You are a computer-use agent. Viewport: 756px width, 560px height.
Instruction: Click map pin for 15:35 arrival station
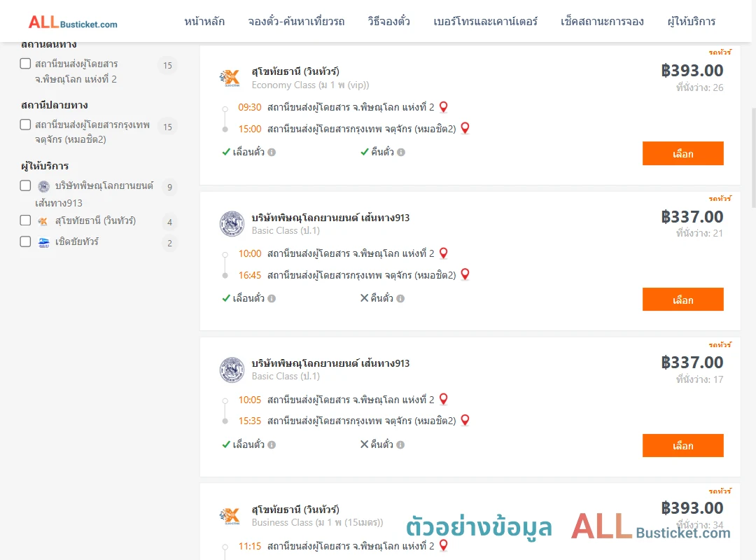click(465, 420)
